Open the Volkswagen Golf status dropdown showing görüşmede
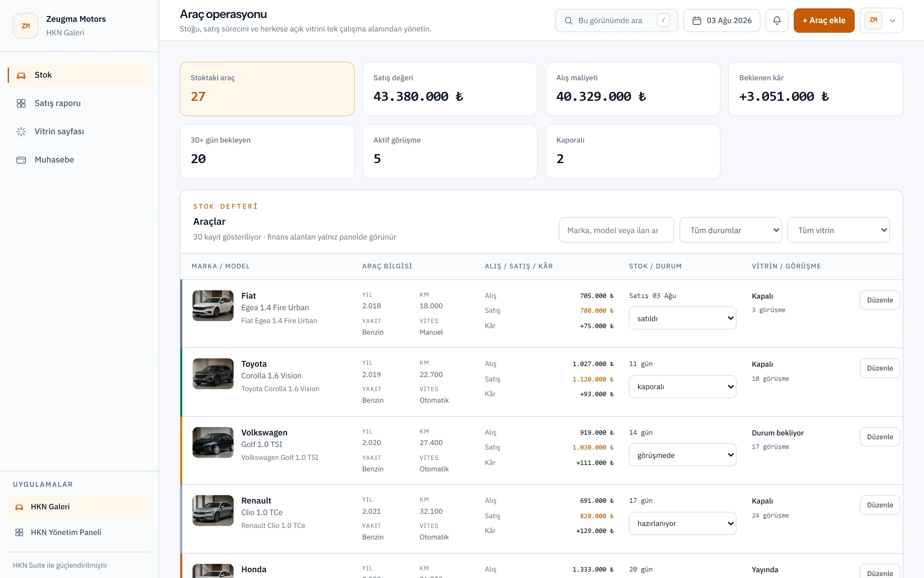Viewport: 924px width, 578px height. tap(683, 455)
